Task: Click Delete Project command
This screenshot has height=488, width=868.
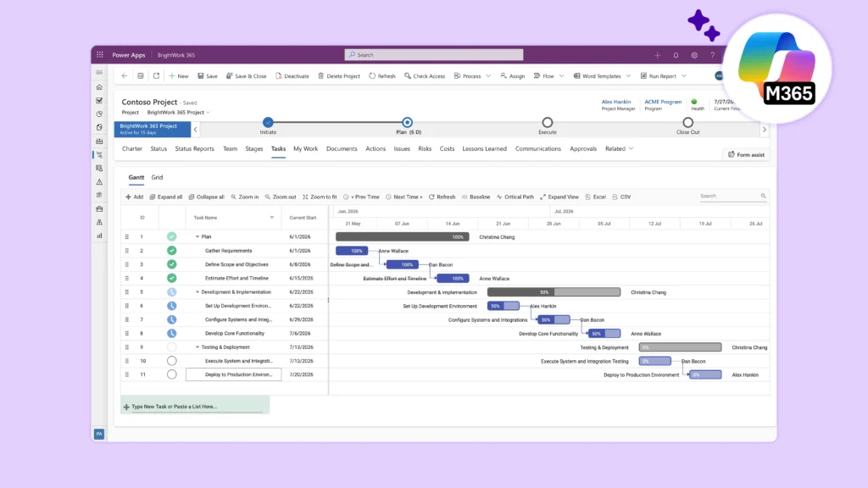Action: pyautogui.click(x=339, y=75)
